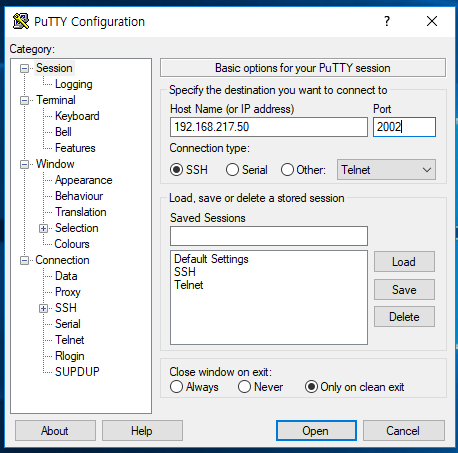The width and height of the screenshot is (458, 453).
Task: Select Default Settings in saved sessions list
Action: (x=211, y=259)
